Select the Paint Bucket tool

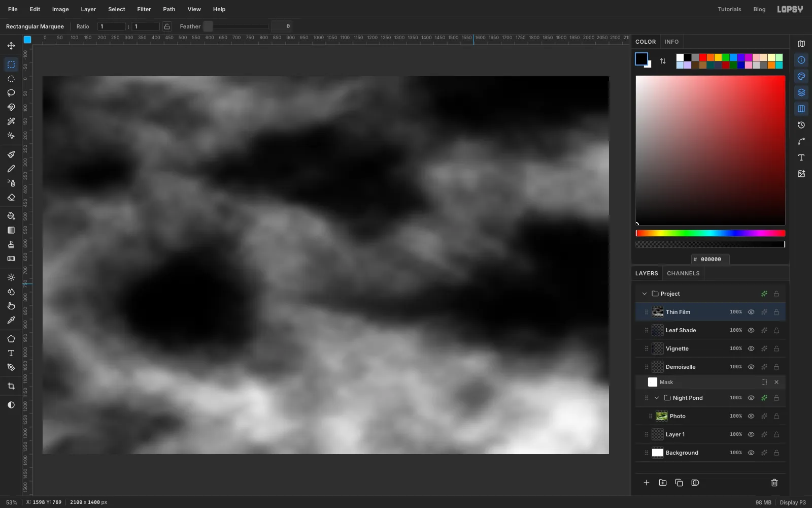pos(11,216)
